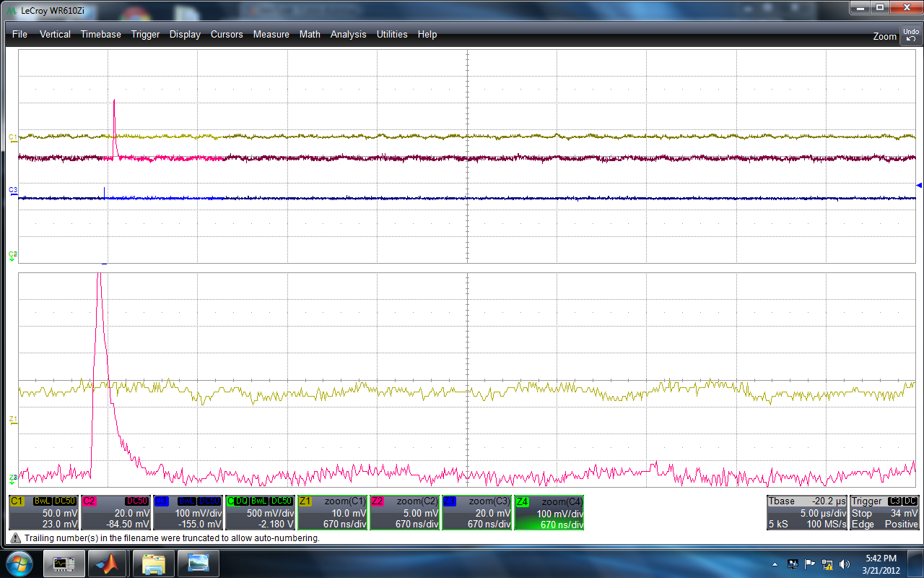Image resolution: width=924 pixels, height=578 pixels.
Task: Switch to LeCroy oscilloscope app in the taskbar
Action: point(64,562)
